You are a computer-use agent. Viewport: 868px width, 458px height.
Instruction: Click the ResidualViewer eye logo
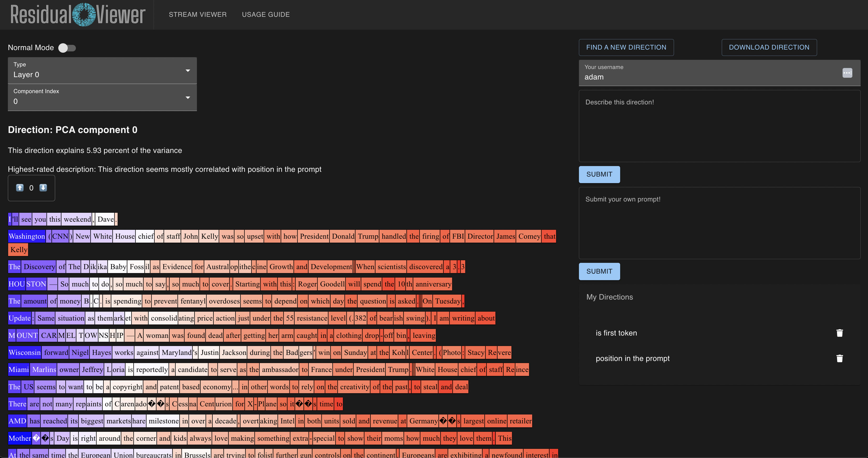[84, 14]
